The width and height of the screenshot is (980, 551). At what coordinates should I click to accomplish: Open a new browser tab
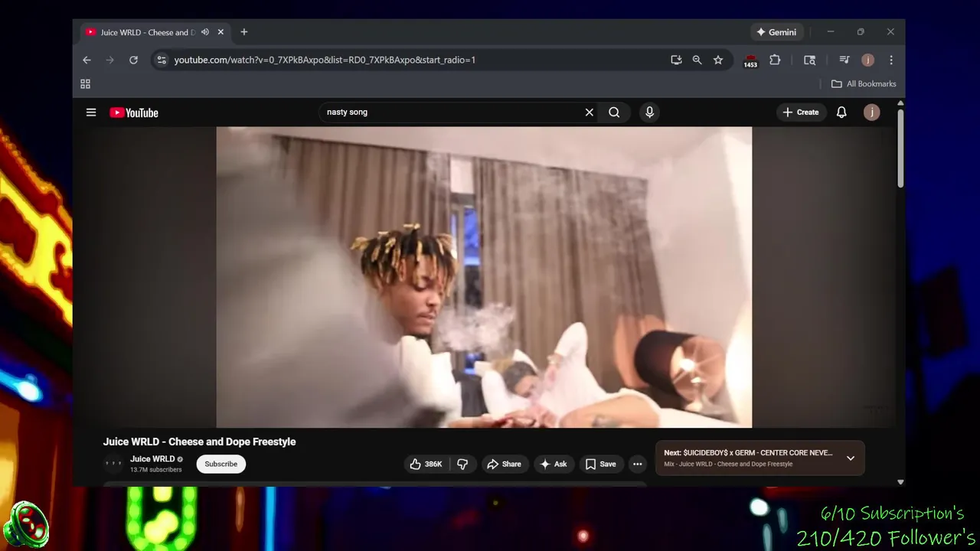tap(244, 32)
